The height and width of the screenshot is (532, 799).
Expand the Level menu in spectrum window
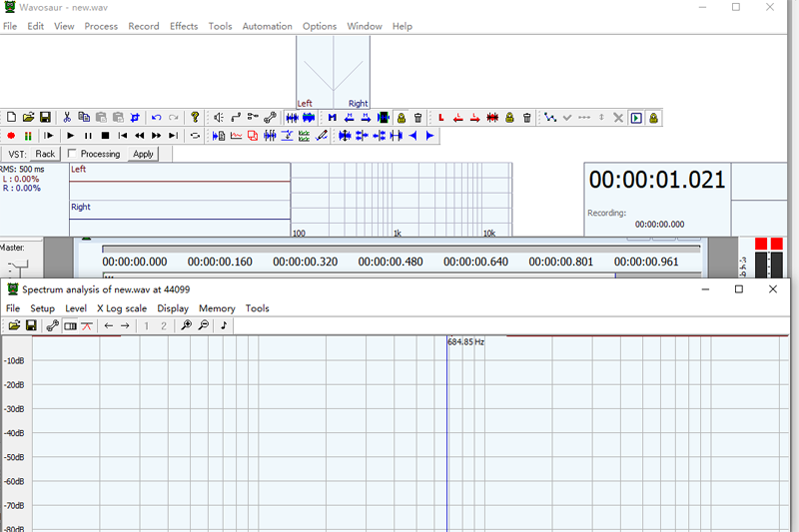click(76, 308)
